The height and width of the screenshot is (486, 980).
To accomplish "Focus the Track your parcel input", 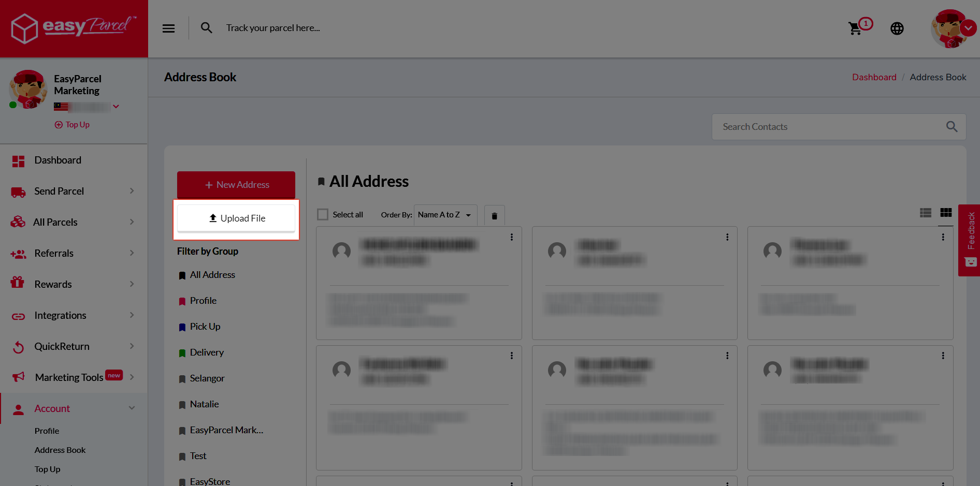I will click(273, 28).
